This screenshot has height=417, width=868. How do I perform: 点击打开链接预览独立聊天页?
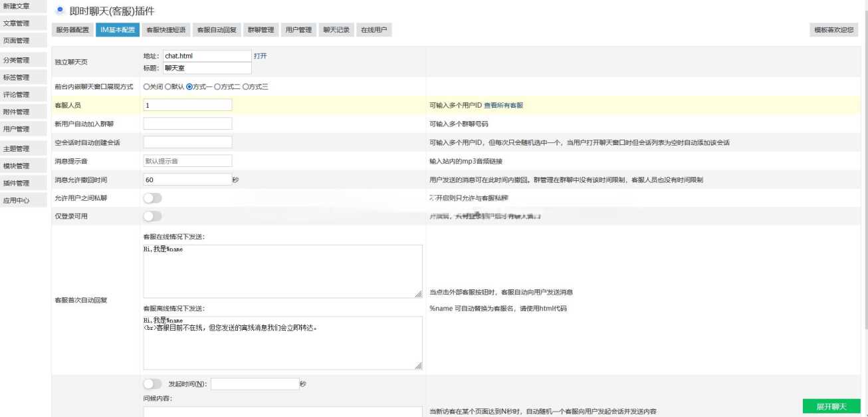click(259, 56)
